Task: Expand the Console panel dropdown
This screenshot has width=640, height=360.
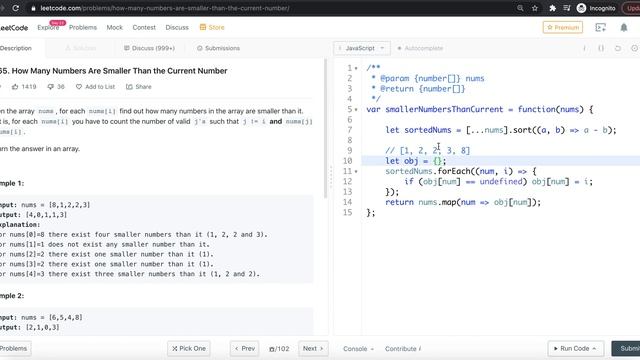Action: (358, 349)
